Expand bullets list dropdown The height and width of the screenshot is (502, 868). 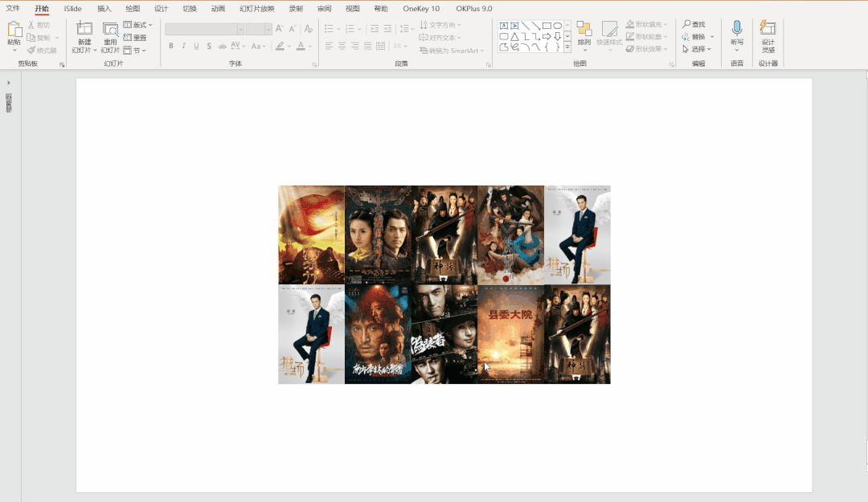coord(338,29)
